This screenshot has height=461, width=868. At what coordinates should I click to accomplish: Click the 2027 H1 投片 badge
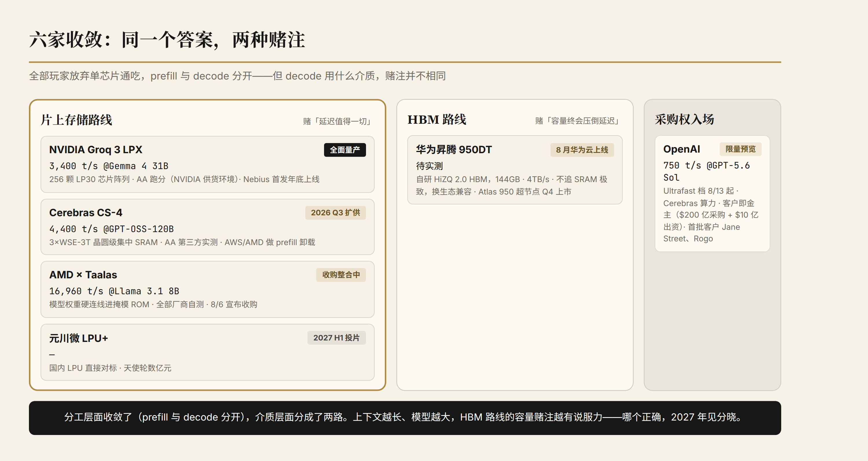tap(336, 338)
